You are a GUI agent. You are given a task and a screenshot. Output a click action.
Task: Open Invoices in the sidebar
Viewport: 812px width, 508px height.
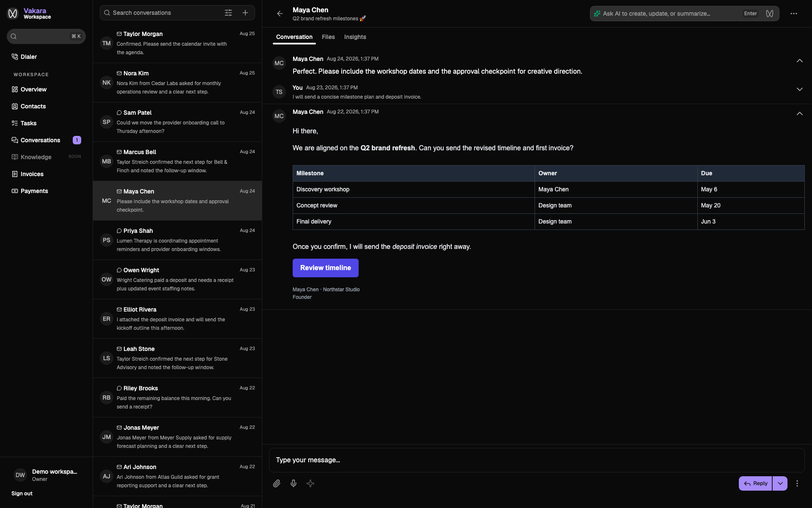click(46, 174)
